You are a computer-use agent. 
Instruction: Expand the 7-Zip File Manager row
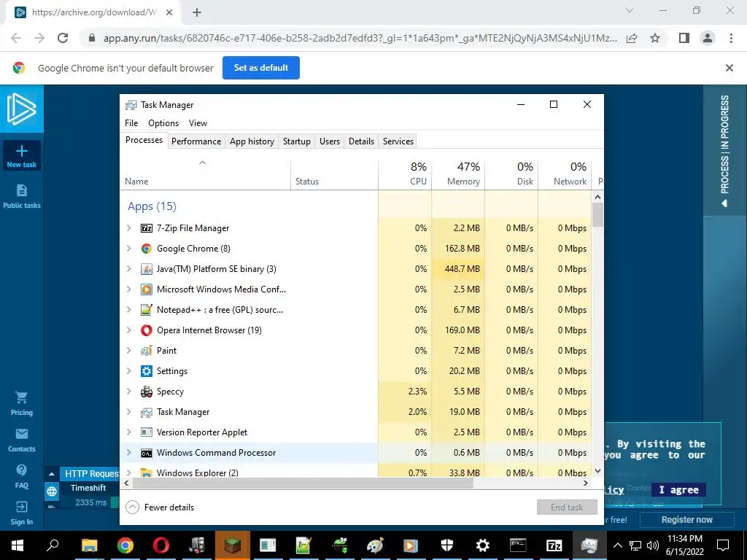(128, 228)
